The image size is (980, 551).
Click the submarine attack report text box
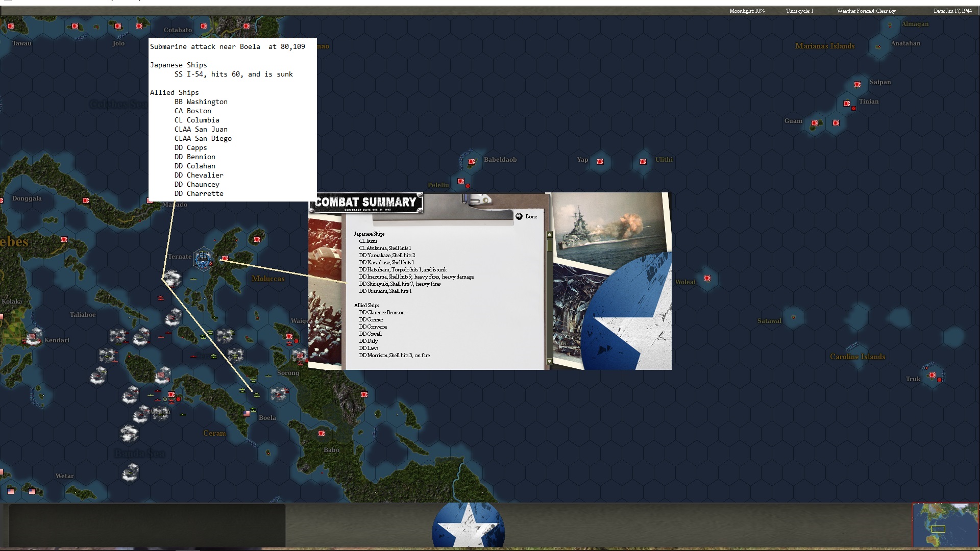click(232, 119)
